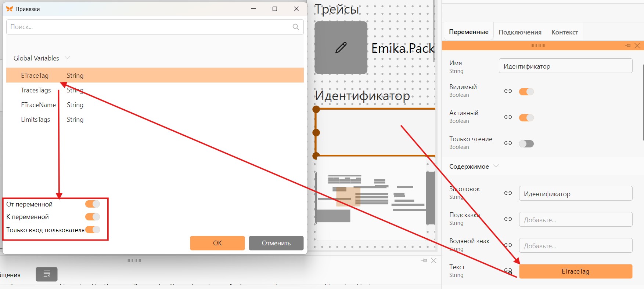Click the Подсказка input field

coord(576,220)
